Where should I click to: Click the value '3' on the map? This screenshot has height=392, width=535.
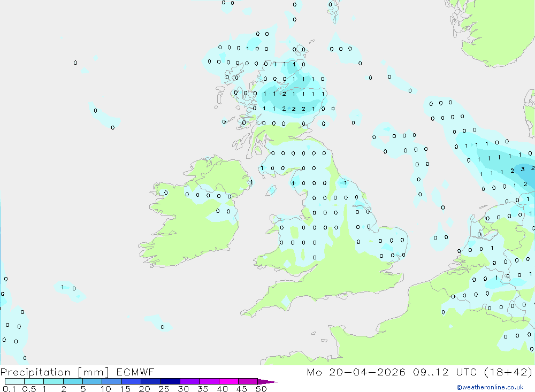(x=523, y=169)
